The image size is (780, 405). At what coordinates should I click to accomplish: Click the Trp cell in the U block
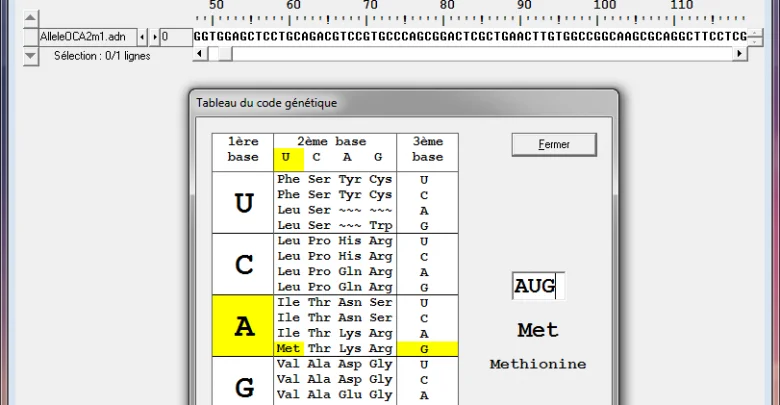tap(381, 225)
